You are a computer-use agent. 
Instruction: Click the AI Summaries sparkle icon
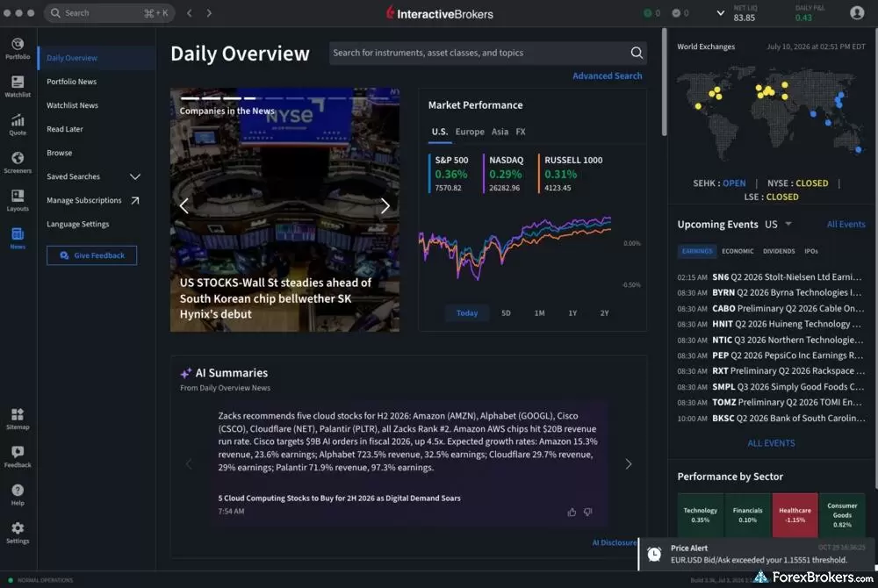pyautogui.click(x=186, y=373)
